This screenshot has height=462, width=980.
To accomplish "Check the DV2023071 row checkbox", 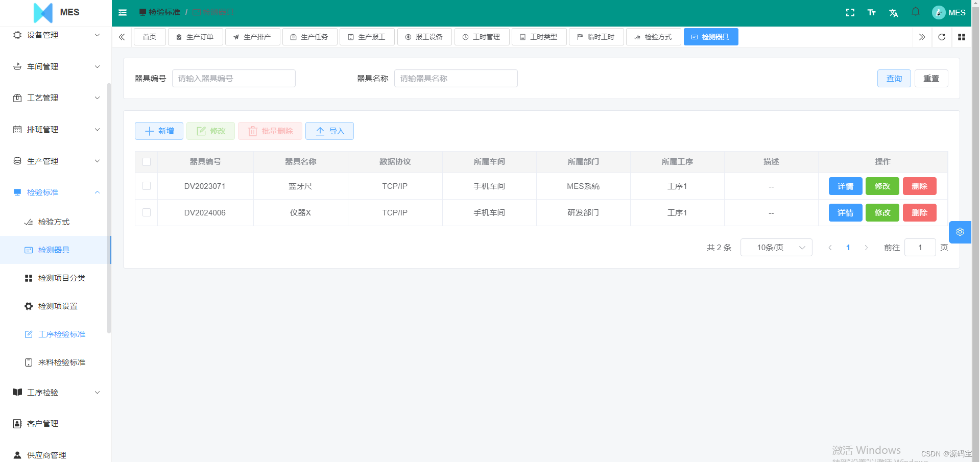I will [146, 186].
